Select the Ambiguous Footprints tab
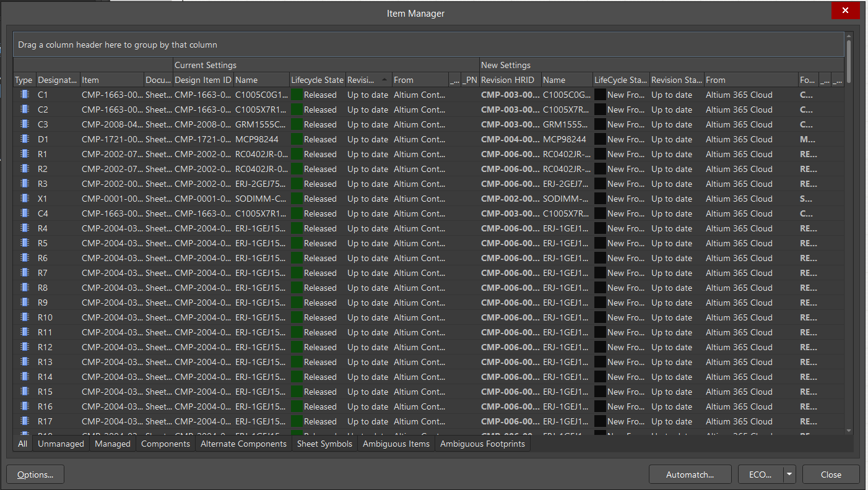The width and height of the screenshot is (868, 490). tap(483, 444)
